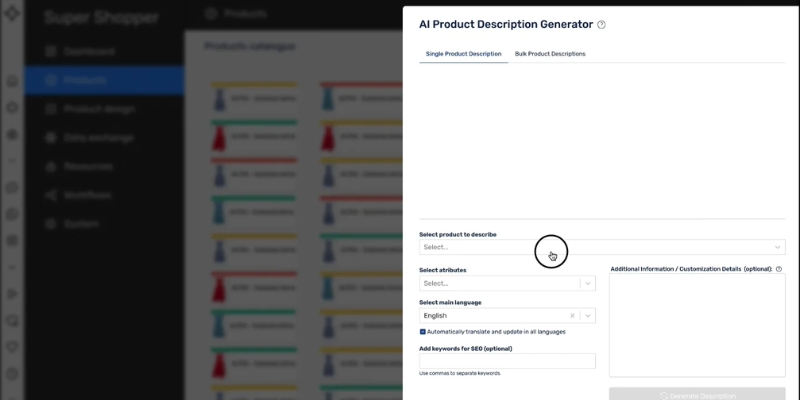Viewport: 800px width, 400px height.
Task: Open Product design in the sidebar
Action: point(104,109)
